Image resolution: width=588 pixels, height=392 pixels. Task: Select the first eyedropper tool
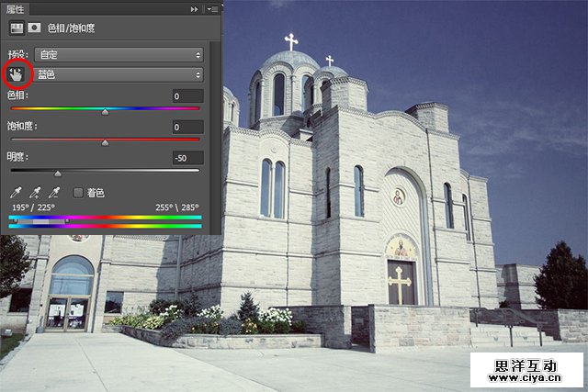coord(16,193)
